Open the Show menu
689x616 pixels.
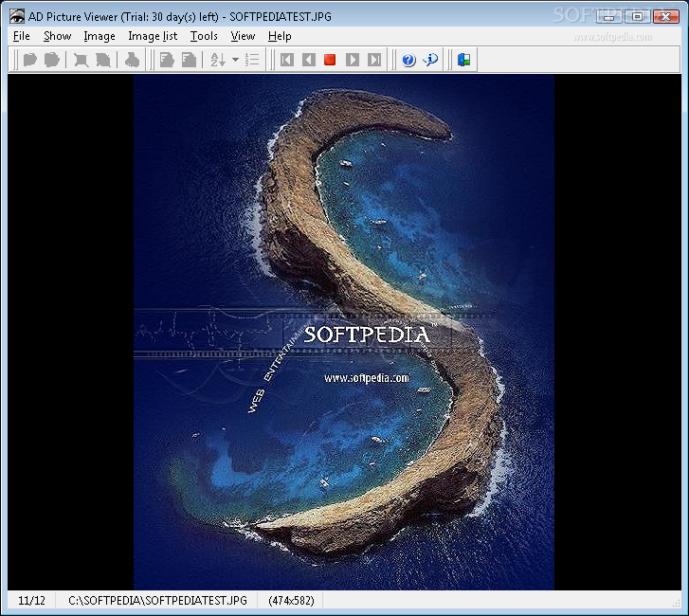(57, 36)
